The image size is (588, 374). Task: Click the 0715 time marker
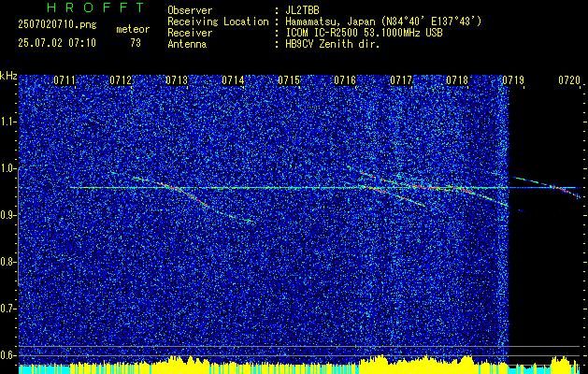point(289,80)
